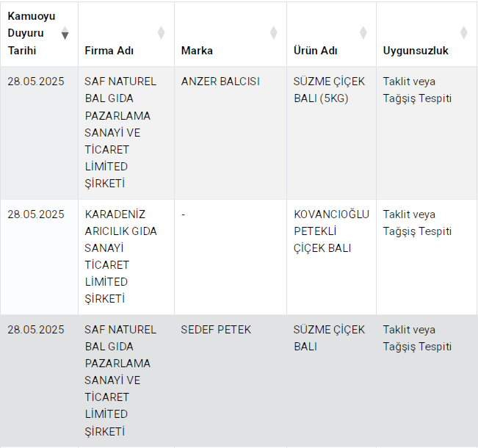Toggle sort arrows beside Ürün Adı
Image resolution: width=478 pixels, height=448 pixels.
(x=363, y=33)
